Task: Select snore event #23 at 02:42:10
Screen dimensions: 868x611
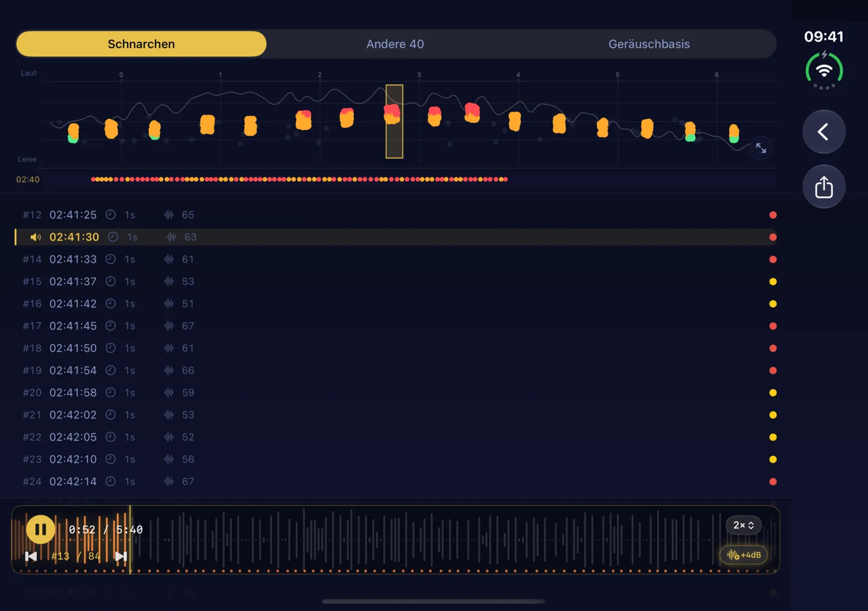Action: click(396, 460)
